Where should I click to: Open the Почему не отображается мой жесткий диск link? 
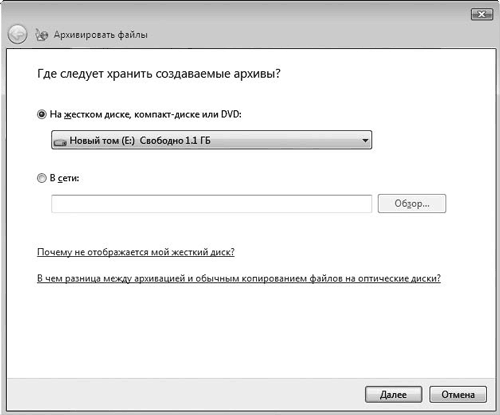(x=136, y=252)
